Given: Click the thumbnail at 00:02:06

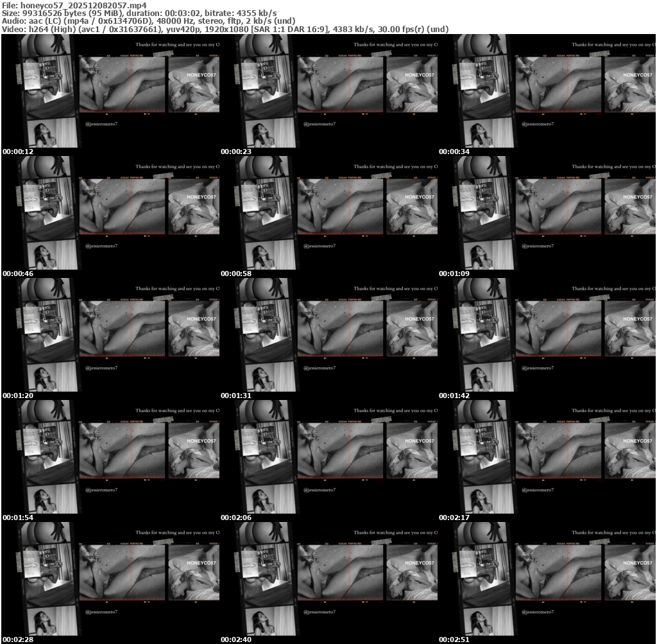Looking at the screenshot, I should (x=328, y=460).
